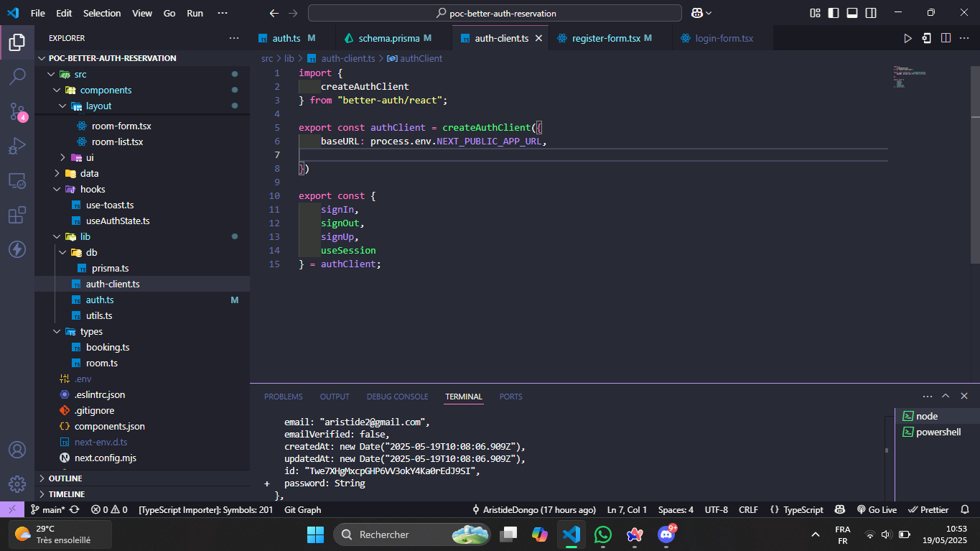The height and width of the screenshot is (551, 980).
Task: Open Remote Explorer in activity bar
Action: [x=17, y=181]
